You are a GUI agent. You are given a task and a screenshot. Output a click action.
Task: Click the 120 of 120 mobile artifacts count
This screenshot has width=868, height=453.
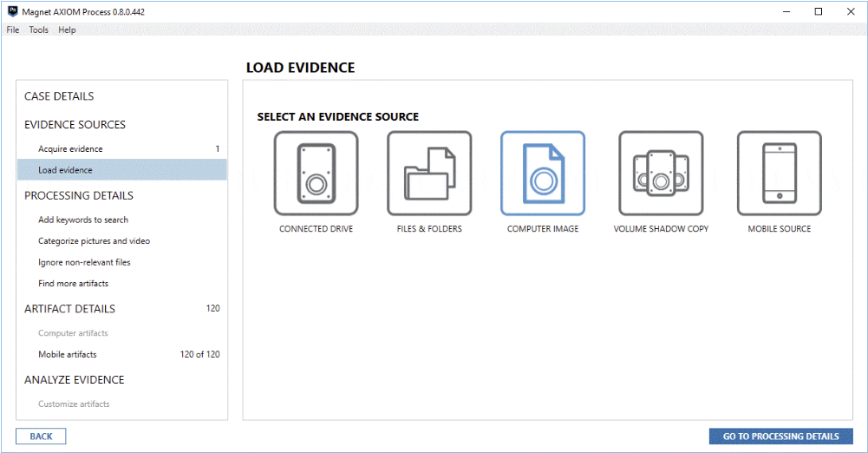[199, 354]
